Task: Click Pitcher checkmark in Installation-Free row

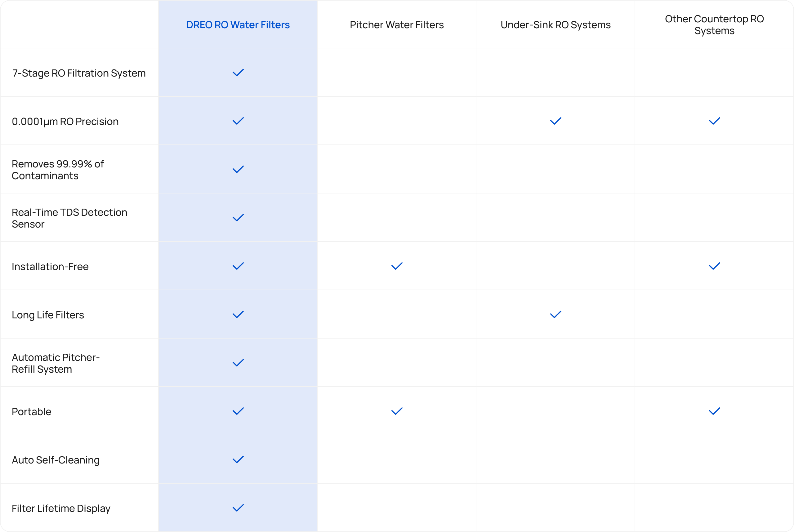Action: (x=396, y=266)
